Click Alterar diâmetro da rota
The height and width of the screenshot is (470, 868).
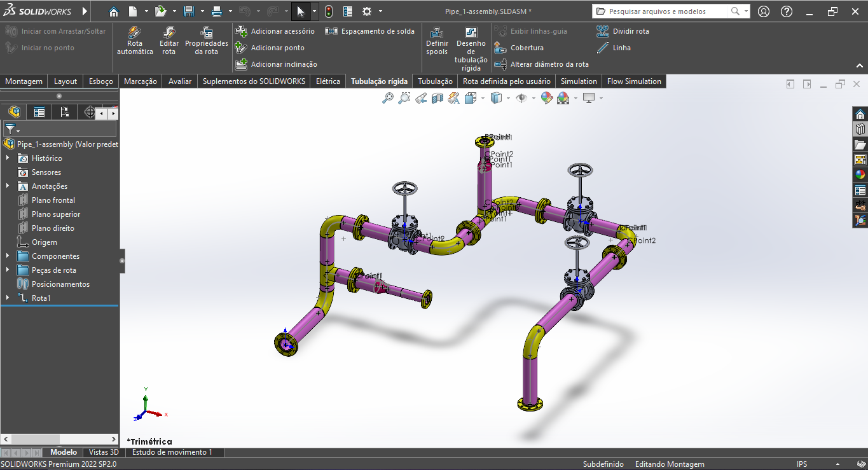click(549, 64)
